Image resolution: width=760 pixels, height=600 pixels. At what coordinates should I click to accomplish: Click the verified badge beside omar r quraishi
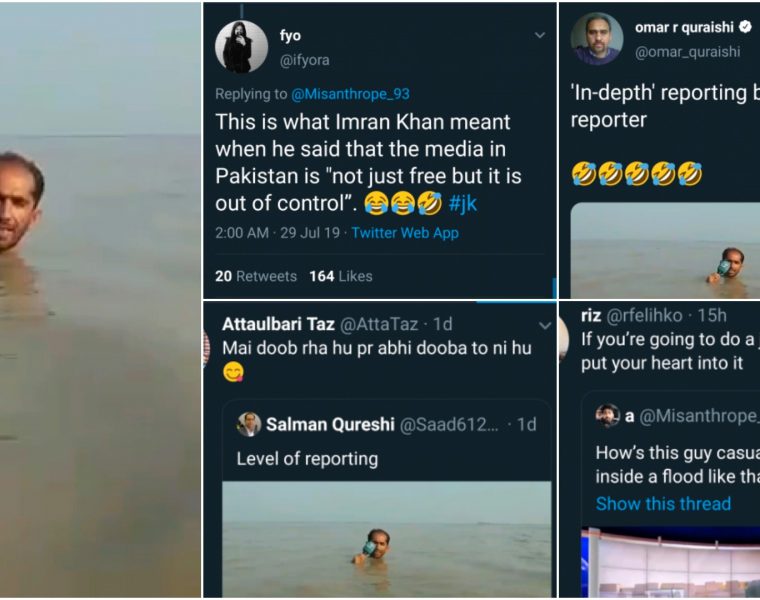[x=741, y=28]
